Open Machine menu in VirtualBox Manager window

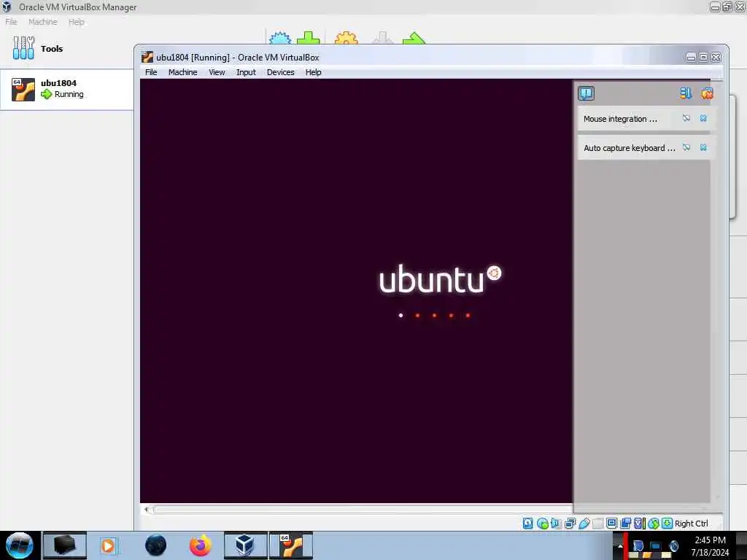coord(43,22)
